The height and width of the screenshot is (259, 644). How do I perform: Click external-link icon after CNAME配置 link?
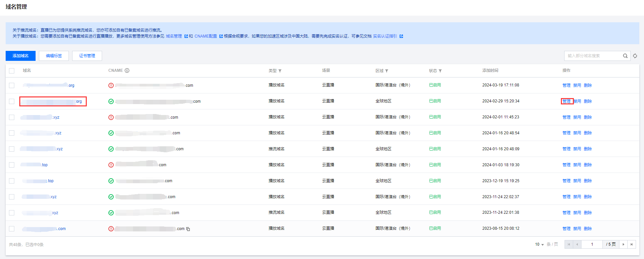tap(221, 36)
